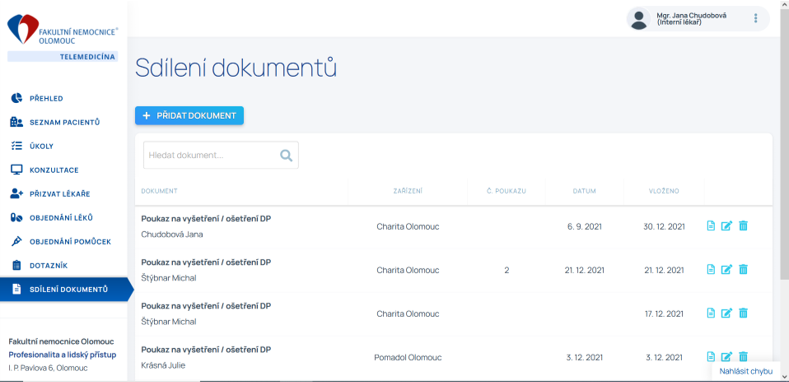The width and height of the screenshot is (789, 382).
Task: Sort by the Datum column header
Action: (x=584, y=191)
